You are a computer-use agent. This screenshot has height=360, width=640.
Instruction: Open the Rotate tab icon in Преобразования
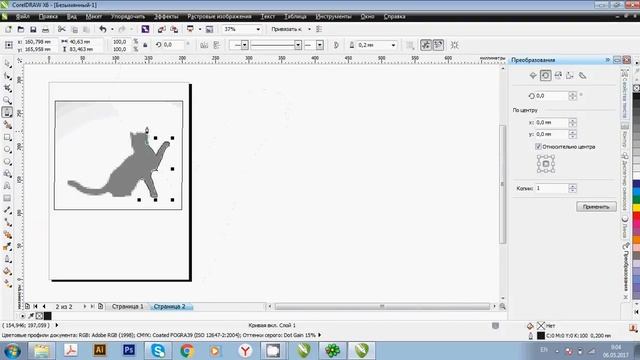(546, 76)
